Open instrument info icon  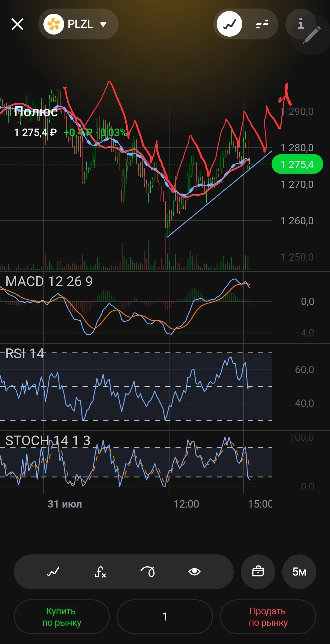click(301, 24)
